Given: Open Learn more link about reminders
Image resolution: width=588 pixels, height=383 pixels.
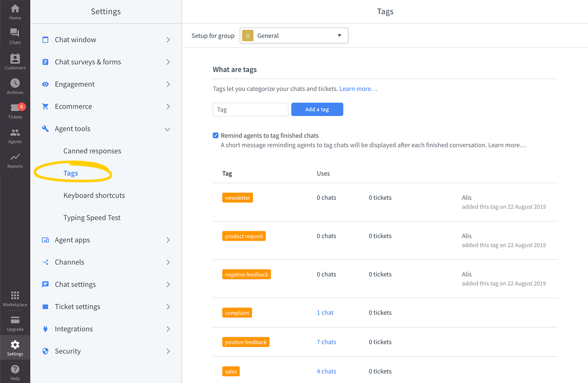Looking at the screenshot, I should tap(507, 145).
